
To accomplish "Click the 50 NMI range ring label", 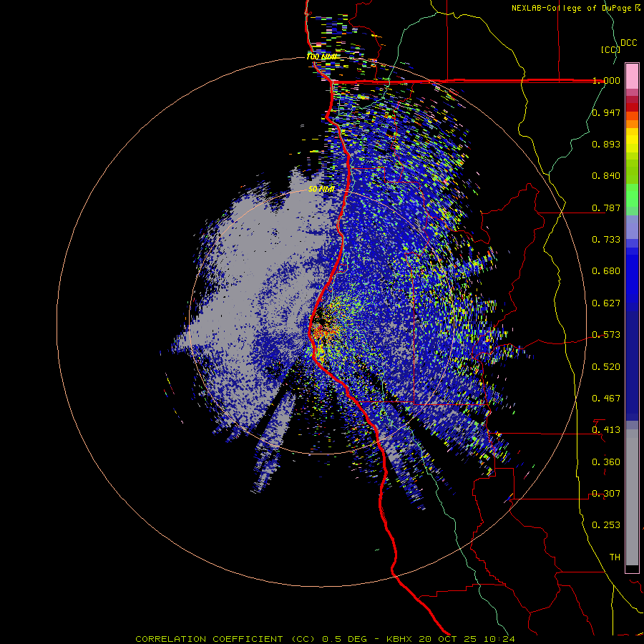I will pos(321,190).
